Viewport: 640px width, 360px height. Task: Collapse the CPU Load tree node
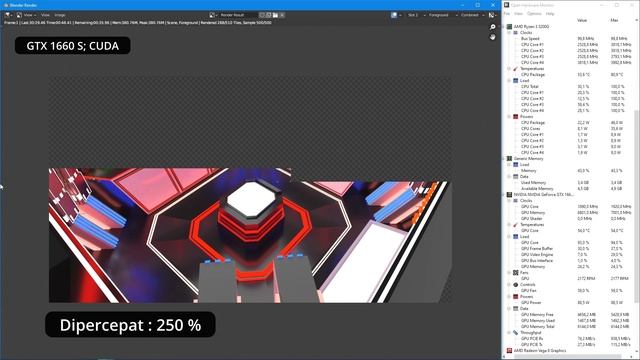pyautogui.click(x=509, y=80)
